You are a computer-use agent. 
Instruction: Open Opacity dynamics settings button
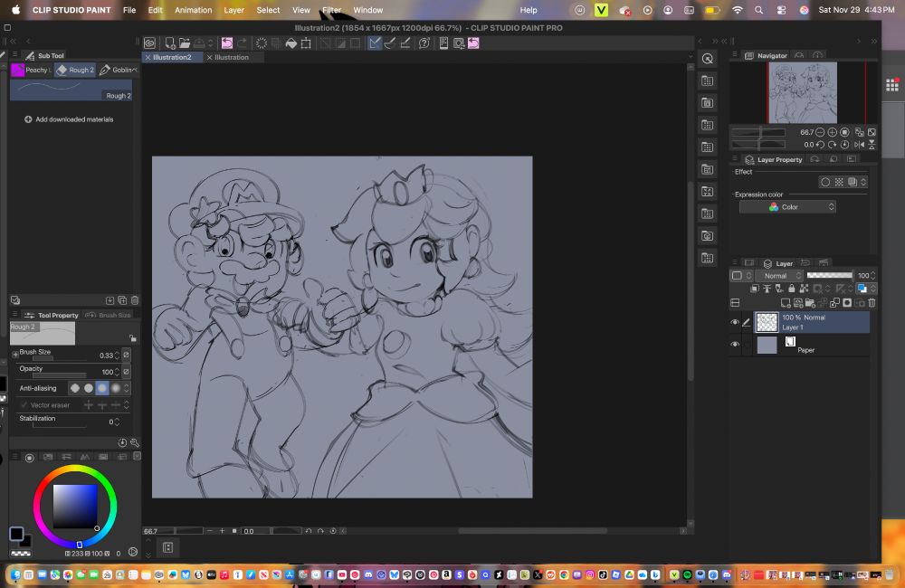pyautogui.click(x=126, y=372)
